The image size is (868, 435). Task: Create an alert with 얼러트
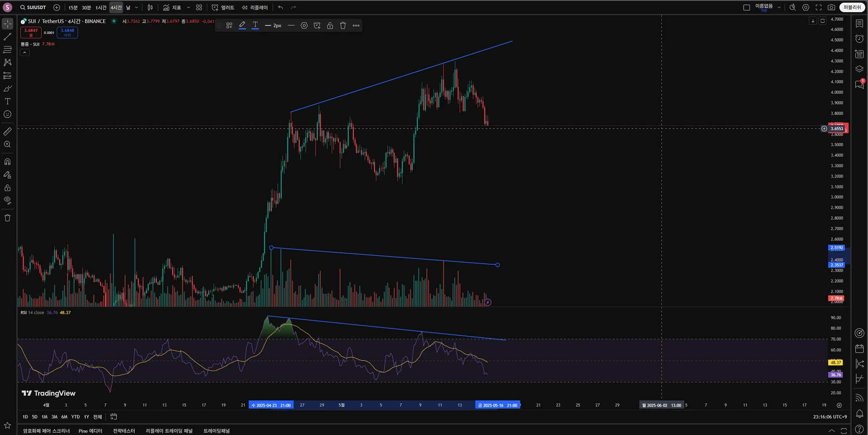click(223, 8)
